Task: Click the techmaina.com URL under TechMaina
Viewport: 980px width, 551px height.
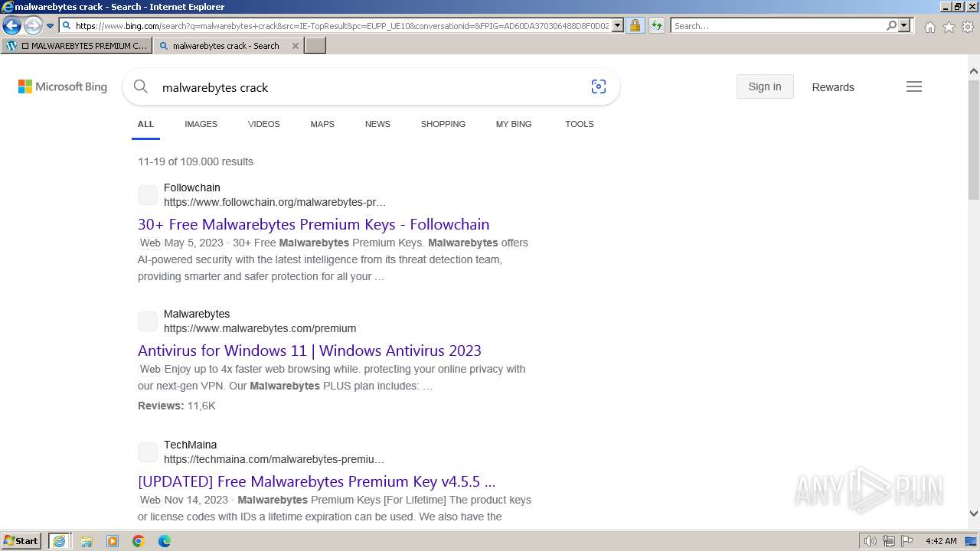Action: point(274,459)
